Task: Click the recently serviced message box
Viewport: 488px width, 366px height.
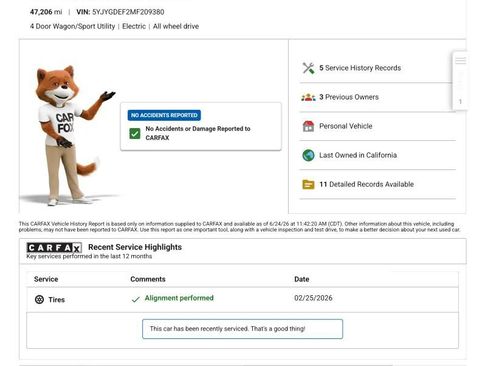Action: pyautogui.click(x=242, y=329)
